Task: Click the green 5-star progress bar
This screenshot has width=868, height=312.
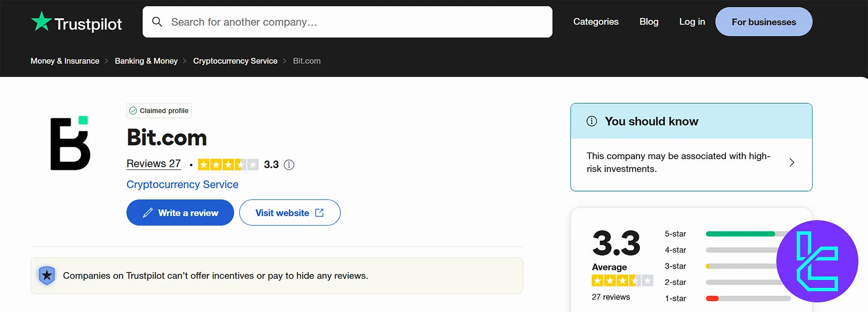Action: coord(740,234)
